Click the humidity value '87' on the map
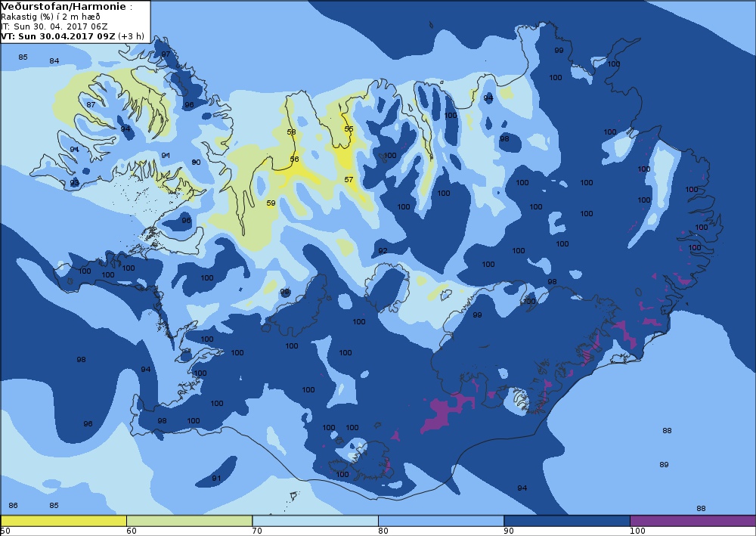The width and height of the screenshot is (756, 536). click(91, 104)
